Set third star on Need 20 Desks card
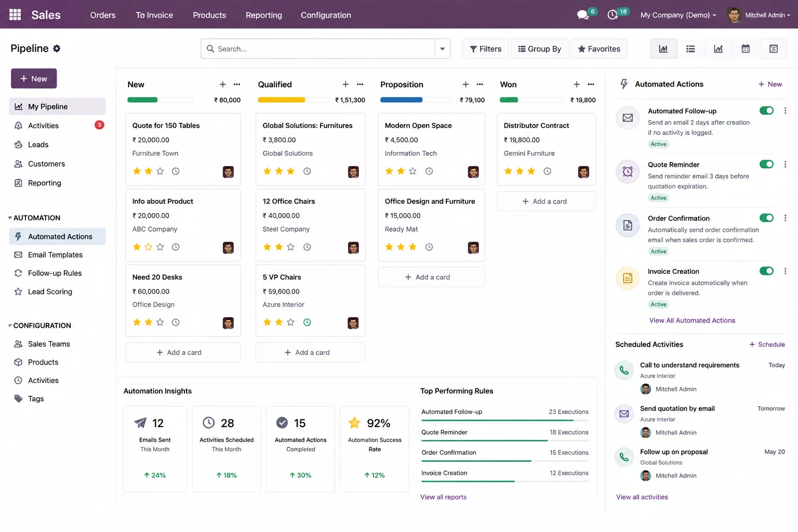798x532 pixels. 160,322
